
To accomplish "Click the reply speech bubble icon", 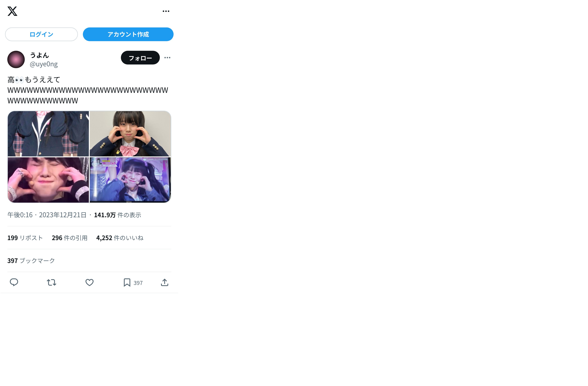I will tap(14, 282).
